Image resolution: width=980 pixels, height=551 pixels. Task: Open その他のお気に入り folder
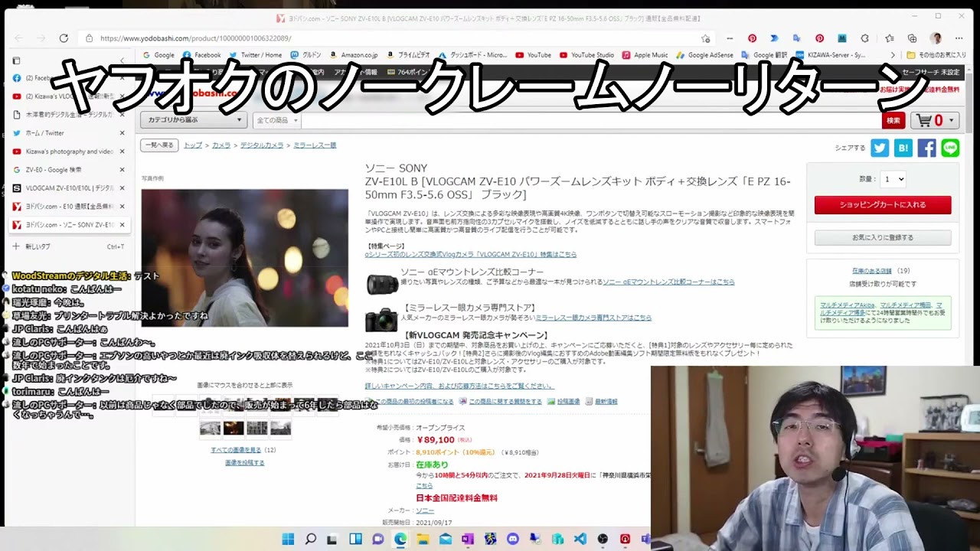point(936,55)
